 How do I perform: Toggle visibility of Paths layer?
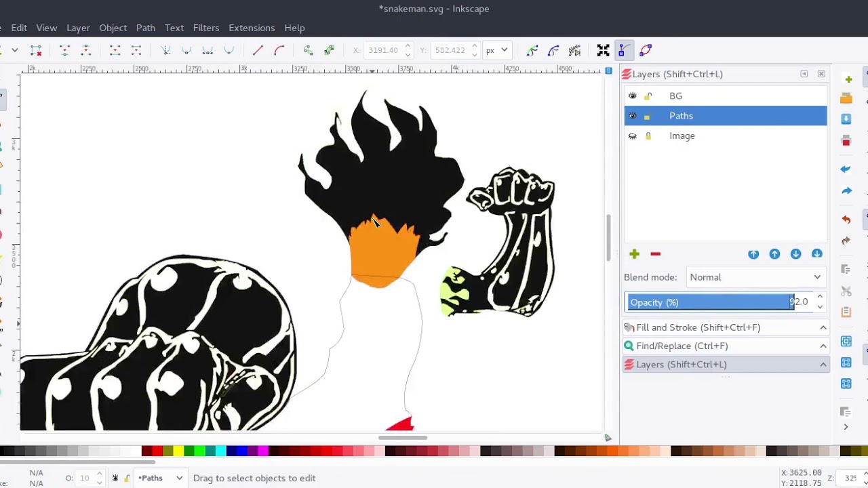pos(633,116)
